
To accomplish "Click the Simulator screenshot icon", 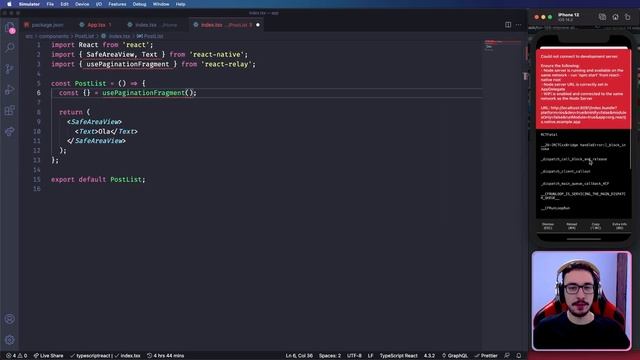I will 602,17.
